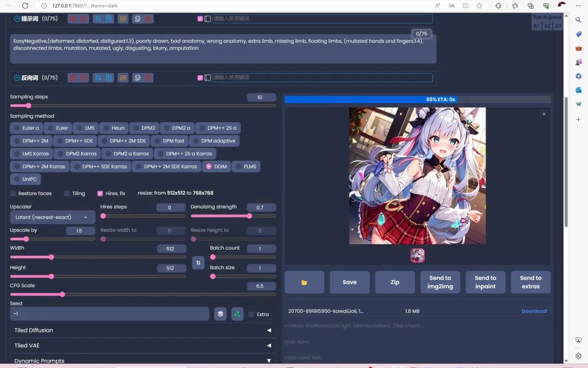Image resolution: width=588 pixels, height=368 pixels.
Task: Expand the Tiled VAE section
Action: 143,346
